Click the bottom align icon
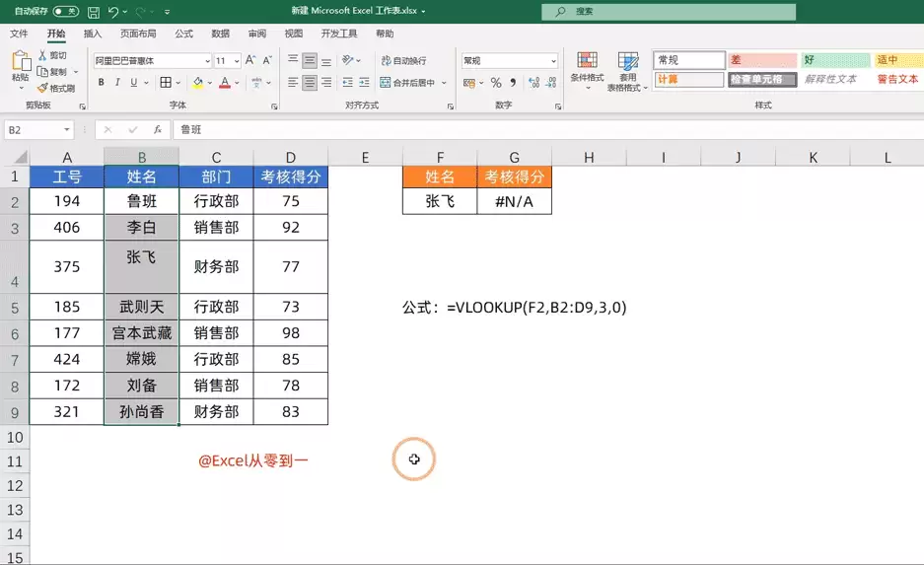Screen dimensions: 924x565 coord(325,60)
